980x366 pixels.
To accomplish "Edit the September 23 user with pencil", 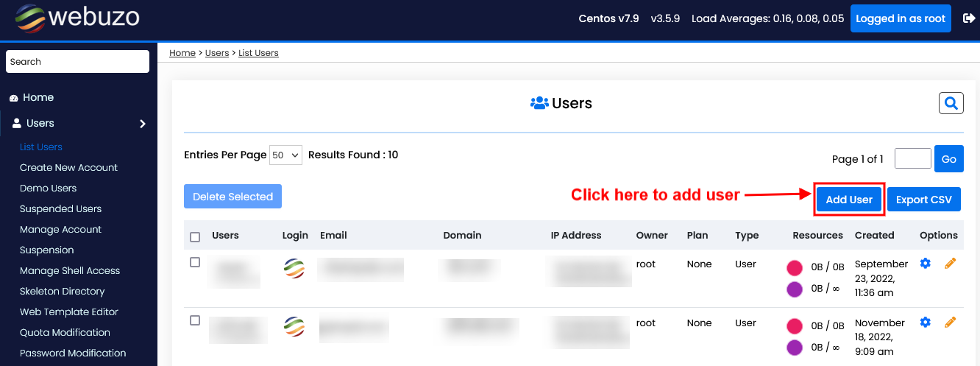I will (x=950, y=264).
